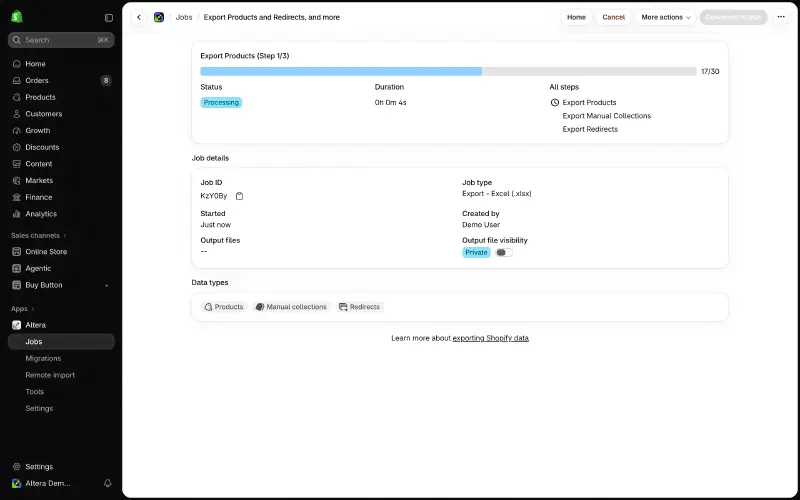Copy the Job ID with clipboard icon
The image size is (800, 500).
[x=239, y=196]
